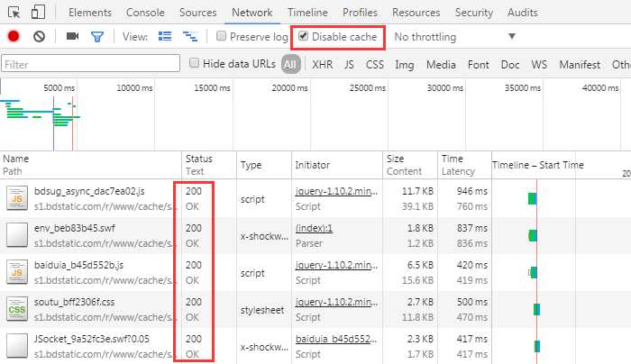
Task: Click the CSS file icon for soutu_bff2306f.css
Action: tap(17, 309)
